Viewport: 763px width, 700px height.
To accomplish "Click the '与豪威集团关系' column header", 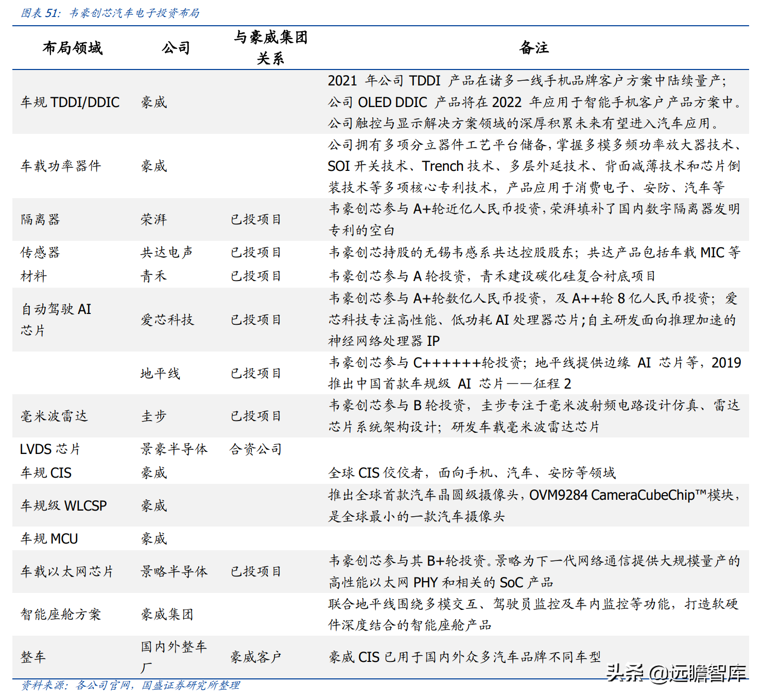I will click(x=270, y=47).
